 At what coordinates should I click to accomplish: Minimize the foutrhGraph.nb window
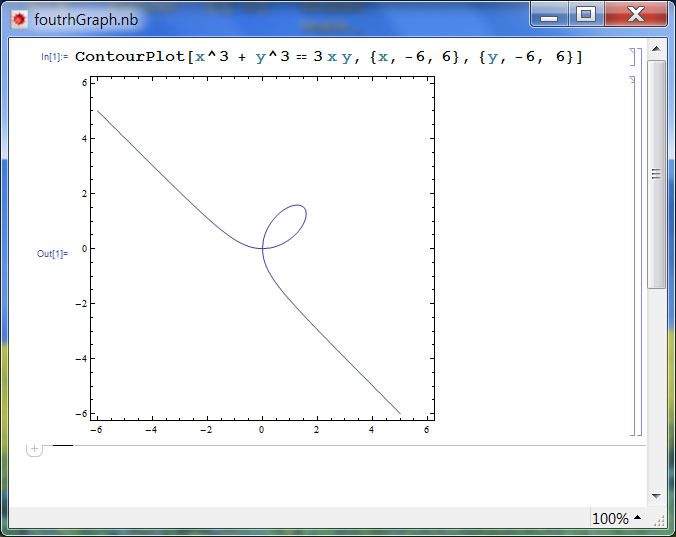pyautogui.click(x=549, y=15)
